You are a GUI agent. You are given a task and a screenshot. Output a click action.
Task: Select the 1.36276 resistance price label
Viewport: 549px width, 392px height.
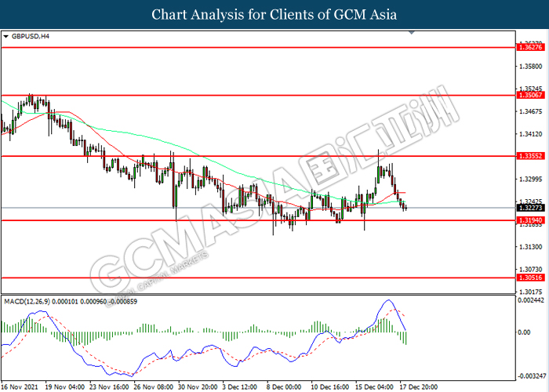click(x=530, y=47)
